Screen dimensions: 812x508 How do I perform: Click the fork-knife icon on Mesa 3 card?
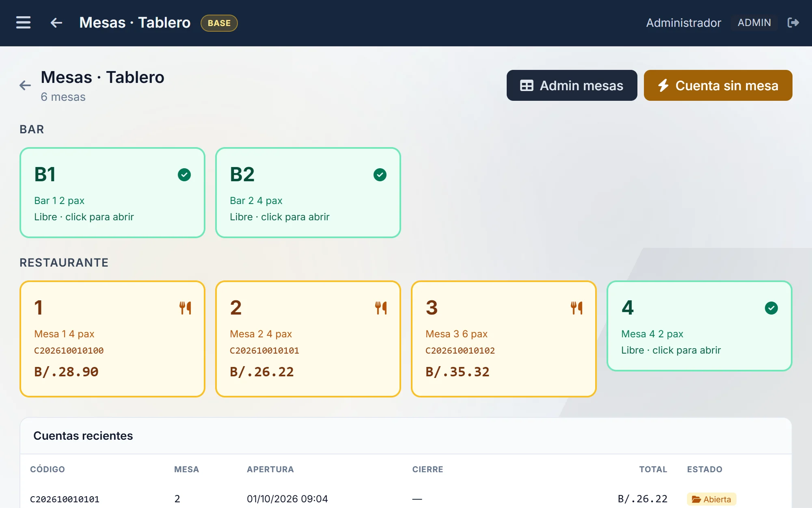click(x=577, y=308)
